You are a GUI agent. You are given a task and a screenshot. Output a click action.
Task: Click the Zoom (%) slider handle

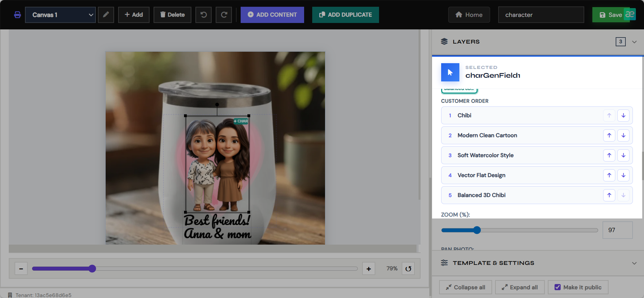477,230
